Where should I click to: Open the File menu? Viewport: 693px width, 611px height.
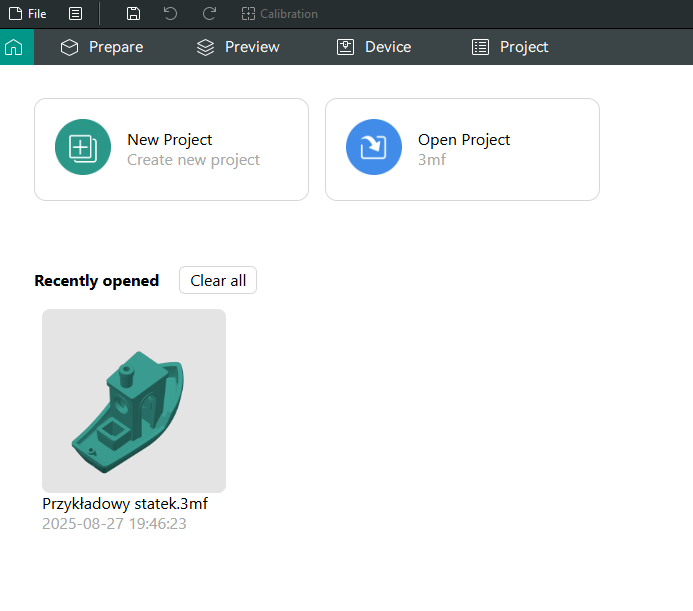click(x=27, y=14)
